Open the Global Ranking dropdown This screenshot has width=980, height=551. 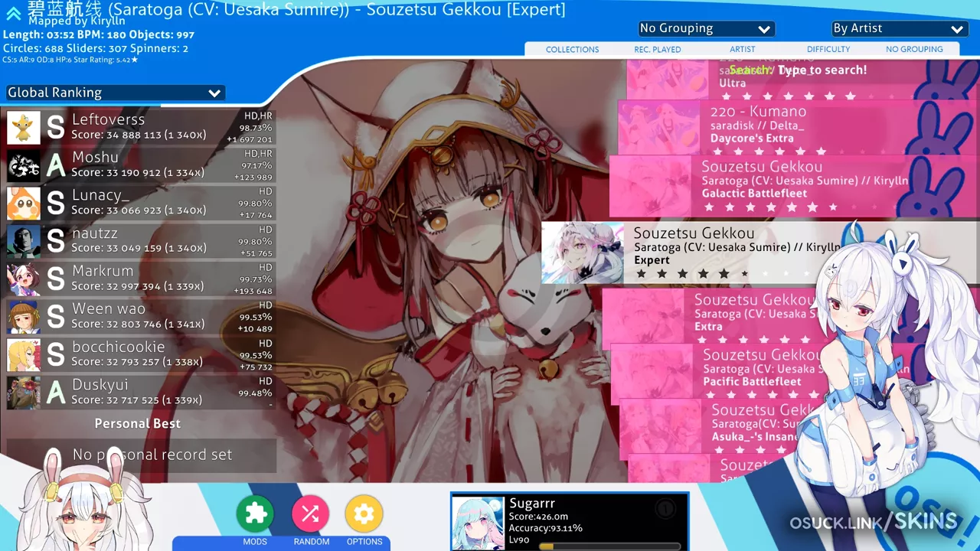coord(116,93)
